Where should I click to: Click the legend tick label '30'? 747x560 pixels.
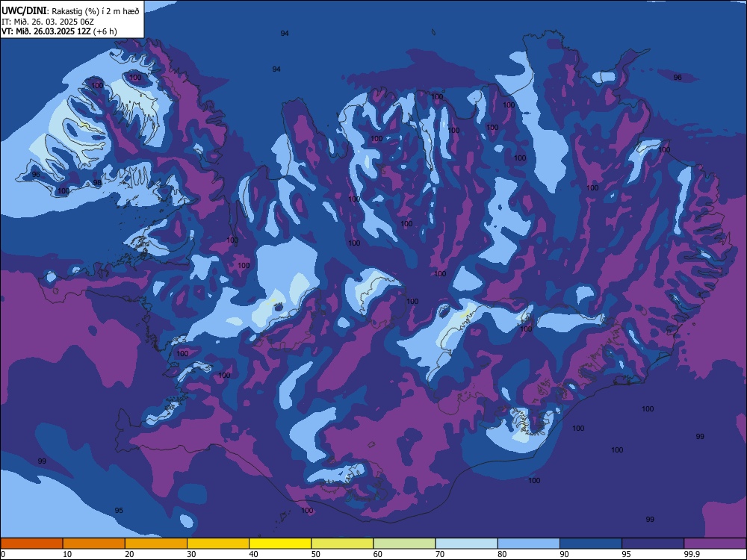coord(191,554)
